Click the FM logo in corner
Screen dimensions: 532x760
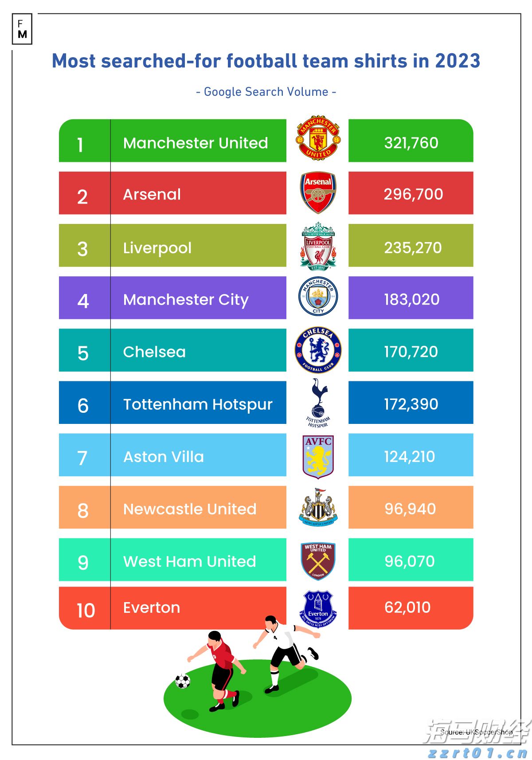(x=22, y=29)
